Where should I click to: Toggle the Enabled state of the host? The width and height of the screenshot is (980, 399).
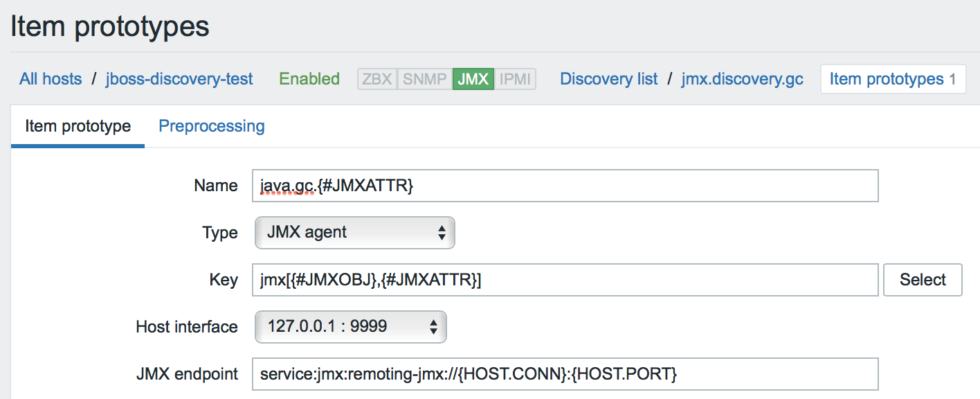click(309, 78)
